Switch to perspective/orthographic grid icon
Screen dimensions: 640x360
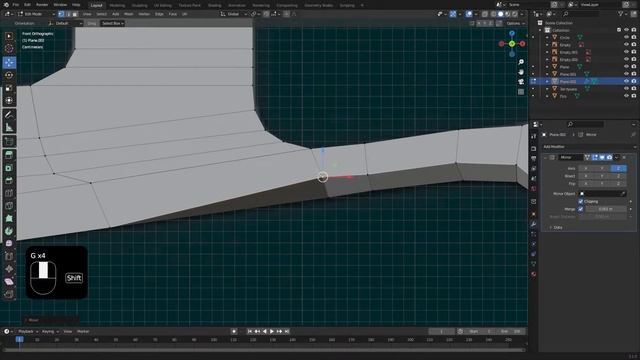(521, 92)
